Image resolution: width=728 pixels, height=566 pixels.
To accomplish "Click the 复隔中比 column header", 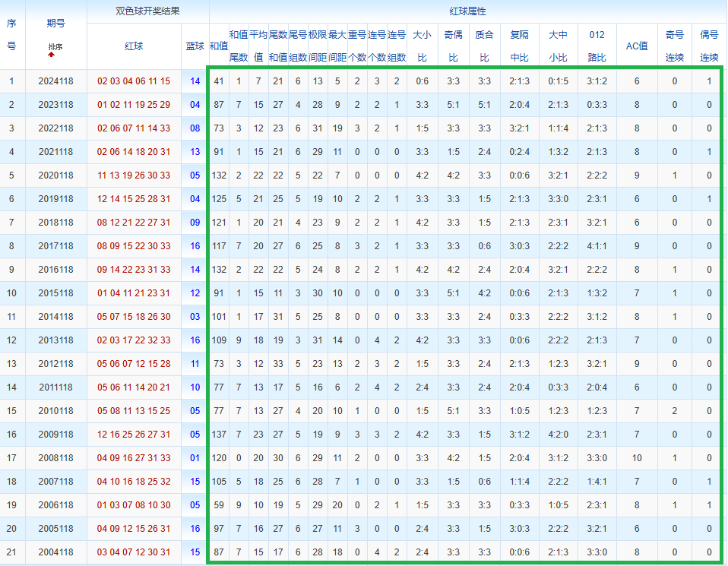I will pos(519,46).
